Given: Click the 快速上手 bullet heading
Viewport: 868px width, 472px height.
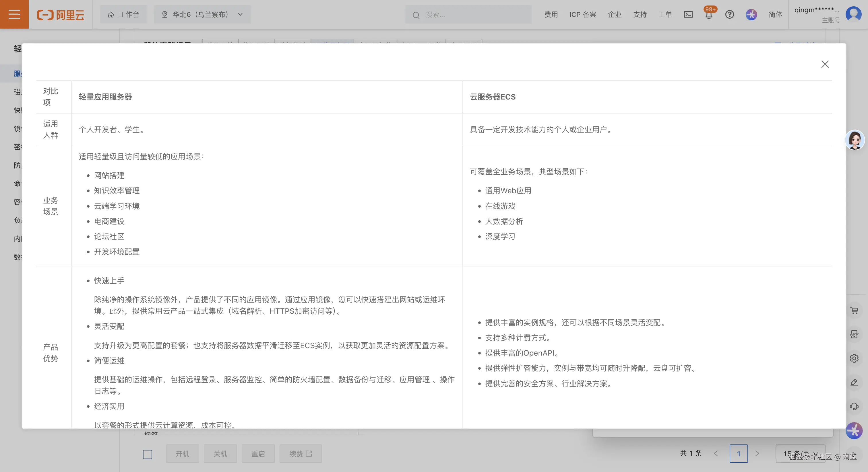Looking at the screenshot, I should [x=109, y=281].
